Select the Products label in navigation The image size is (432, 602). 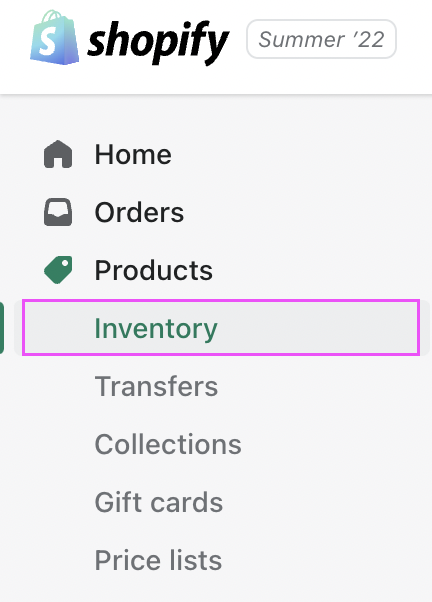click(154, 270)
